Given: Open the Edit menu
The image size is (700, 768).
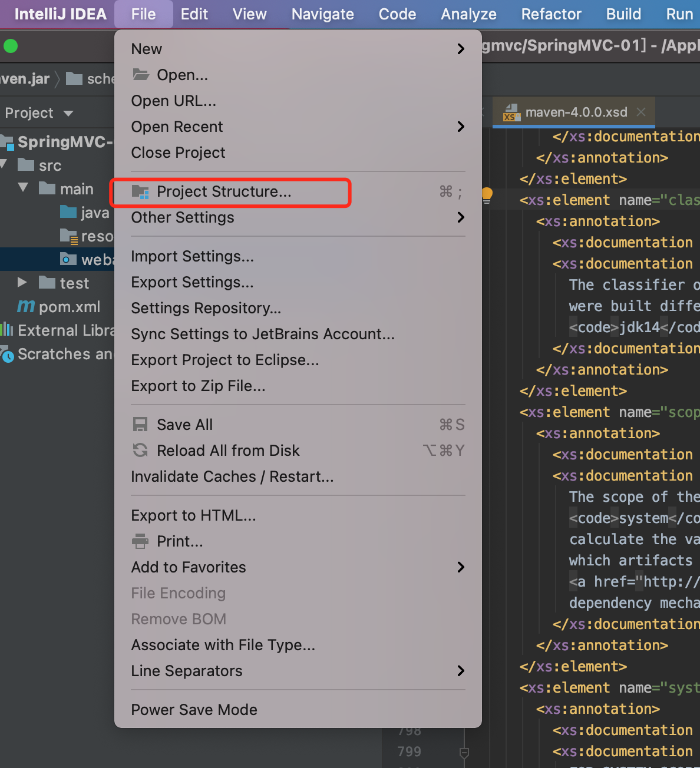Looking at the screenshot, I should pos(194,14).
